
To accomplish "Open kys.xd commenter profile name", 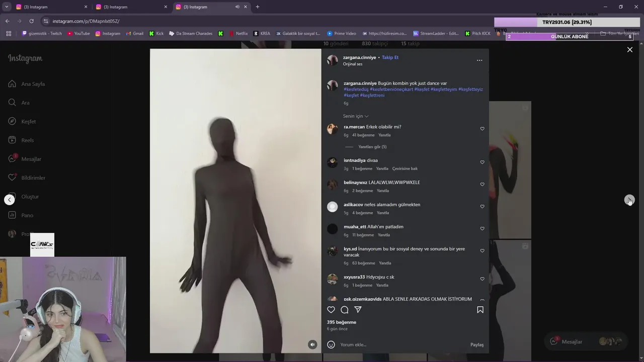I will [350, 249].
